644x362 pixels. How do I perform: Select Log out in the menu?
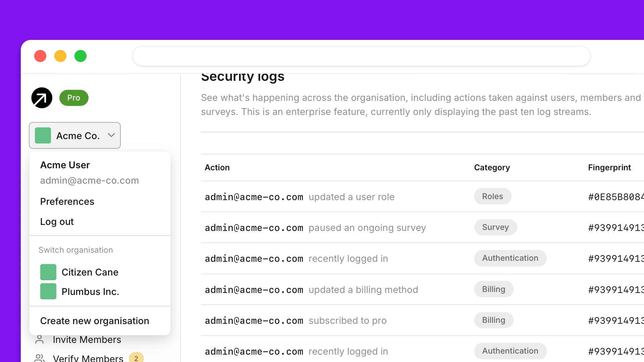point(57,222)
